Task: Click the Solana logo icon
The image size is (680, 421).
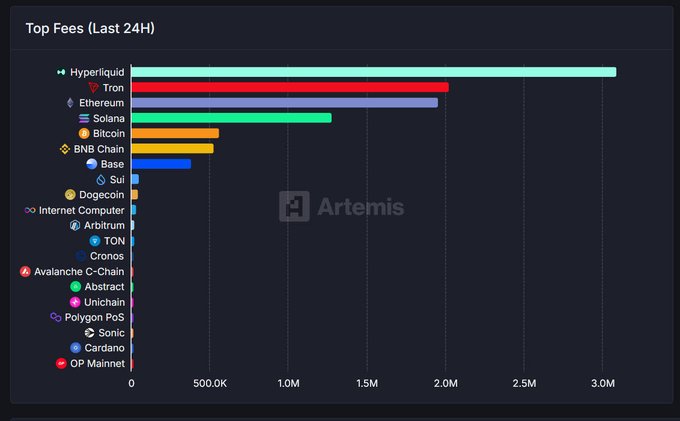Action: click(x=84, y=118)
